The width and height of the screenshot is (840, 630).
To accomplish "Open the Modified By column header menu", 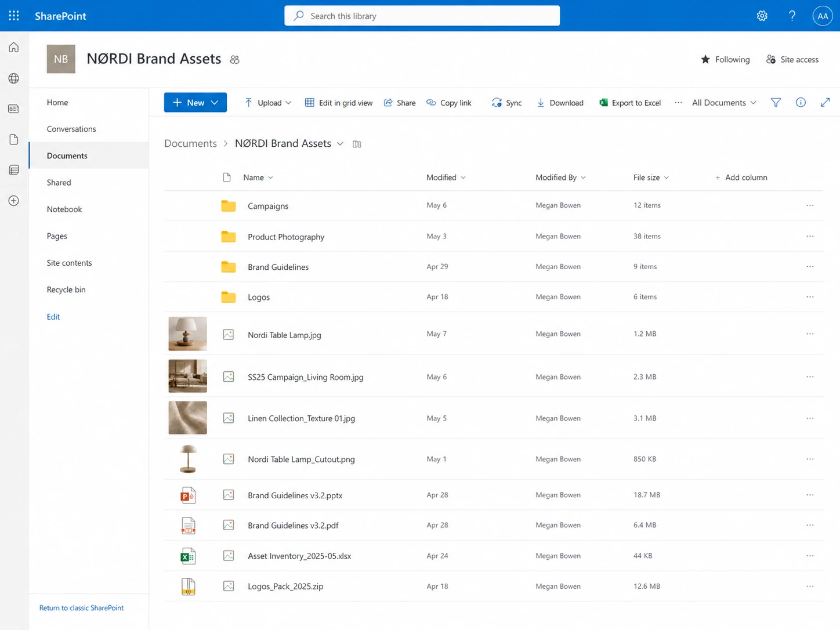I will coord(560,178).
